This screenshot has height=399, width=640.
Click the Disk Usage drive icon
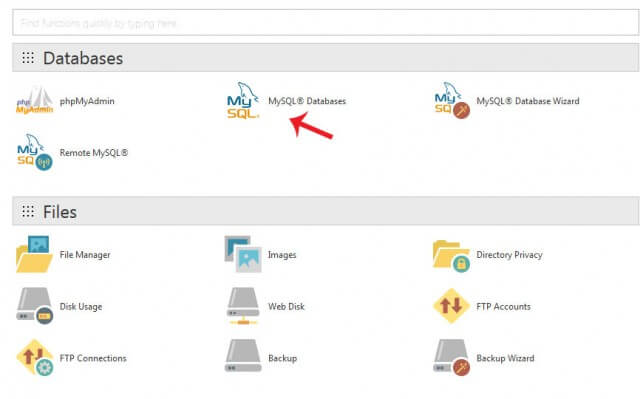tap(35, 306)
